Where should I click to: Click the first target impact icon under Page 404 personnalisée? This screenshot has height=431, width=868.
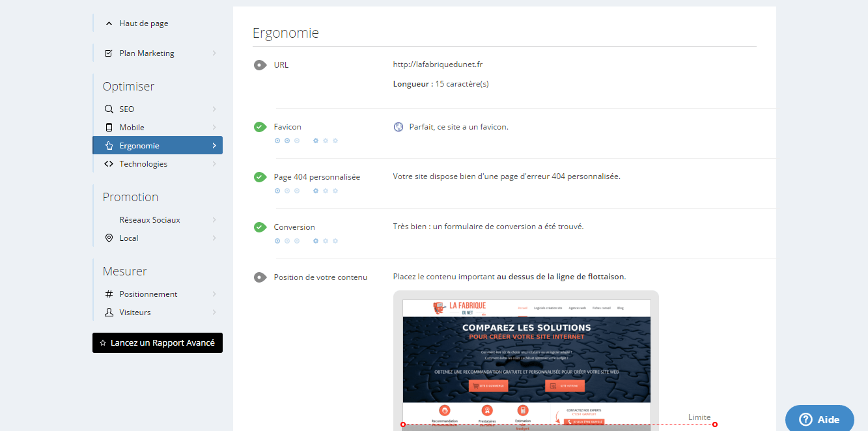click(x=277, y=191)
